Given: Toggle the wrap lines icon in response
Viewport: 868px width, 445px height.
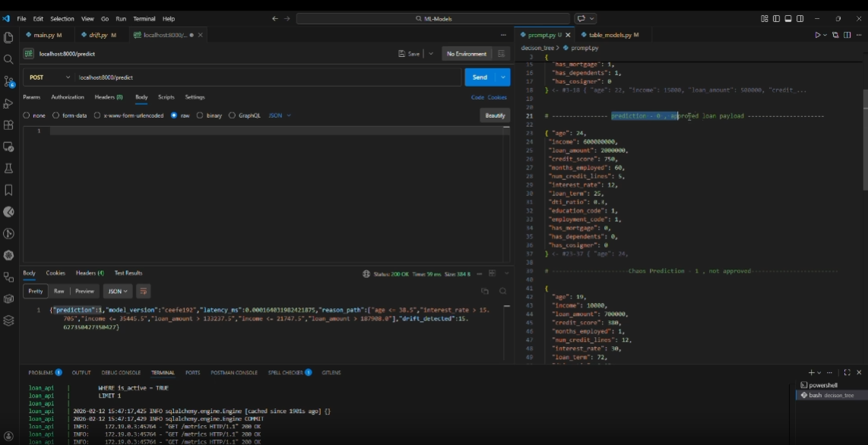Looking at the screenshot, I should (144, 291).
